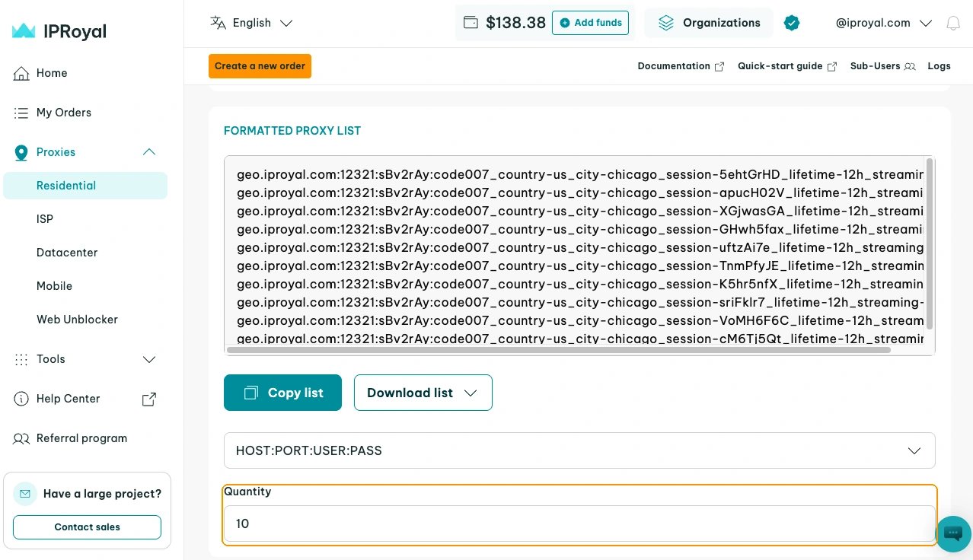973x560 pixels.
Task: Click the FORMATTED PROXY LIST heading
Action: click(x=292, y=131)
